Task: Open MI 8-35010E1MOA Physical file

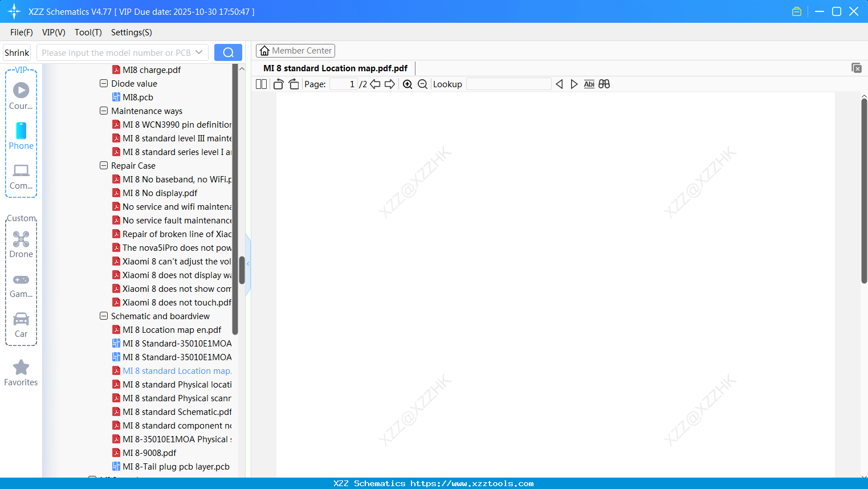Action: point(172,439)
